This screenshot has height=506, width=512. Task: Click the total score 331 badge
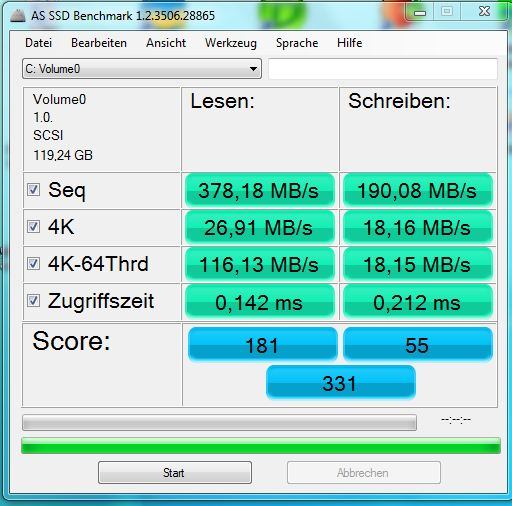(x=341, y=382)
